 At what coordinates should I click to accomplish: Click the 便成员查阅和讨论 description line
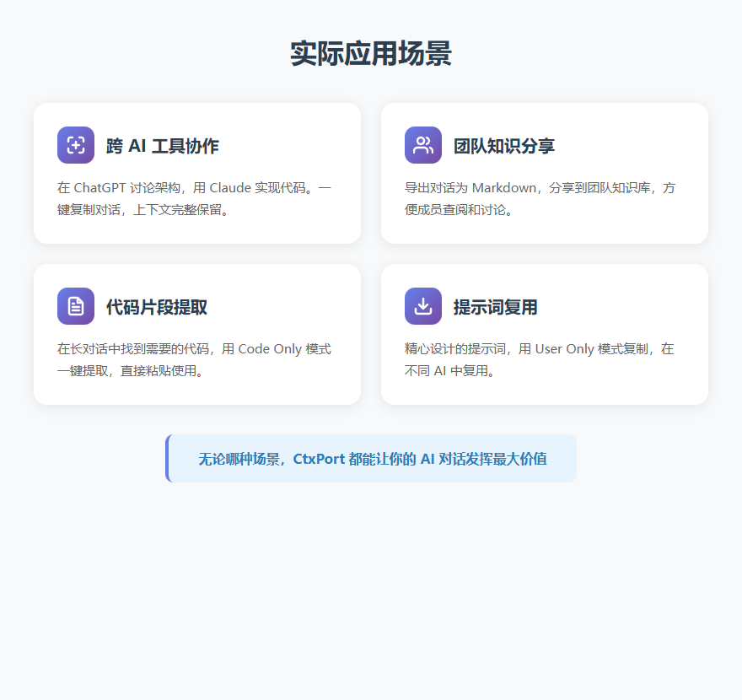pos(459,209)
